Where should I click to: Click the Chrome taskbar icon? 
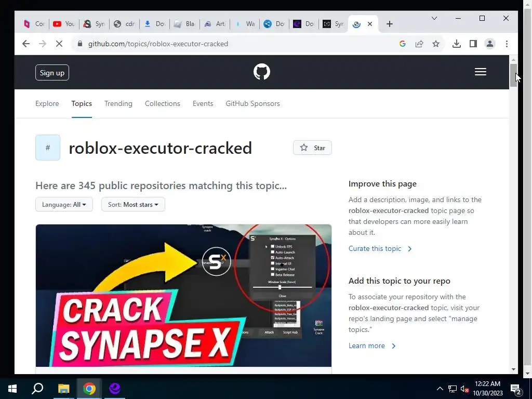(89, 389)
